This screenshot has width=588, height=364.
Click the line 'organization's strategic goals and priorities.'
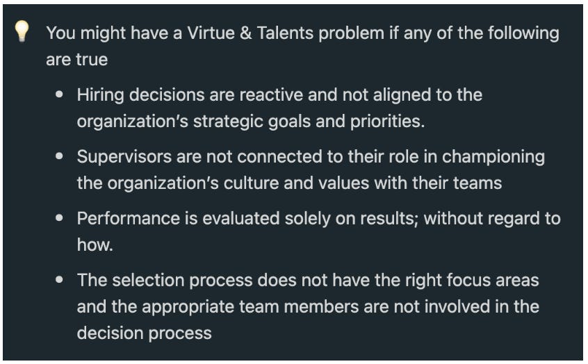point(251,122)
